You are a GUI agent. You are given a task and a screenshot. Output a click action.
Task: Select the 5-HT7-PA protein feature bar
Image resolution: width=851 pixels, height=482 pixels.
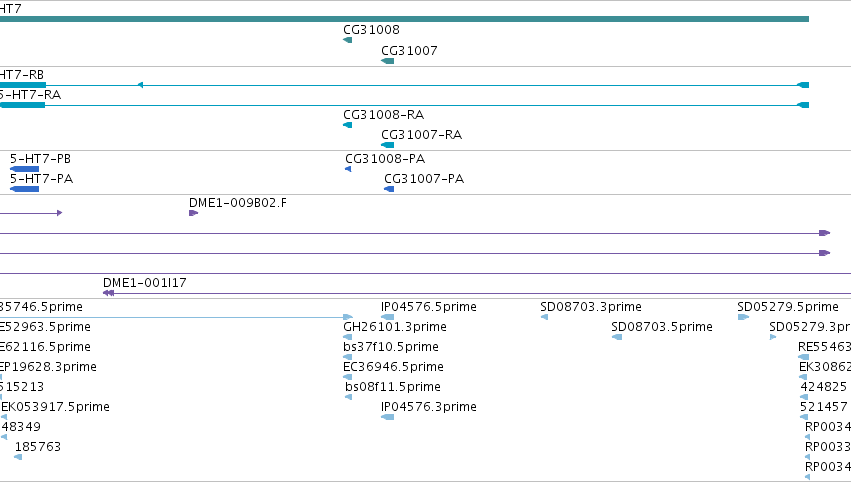click(24, 189)
